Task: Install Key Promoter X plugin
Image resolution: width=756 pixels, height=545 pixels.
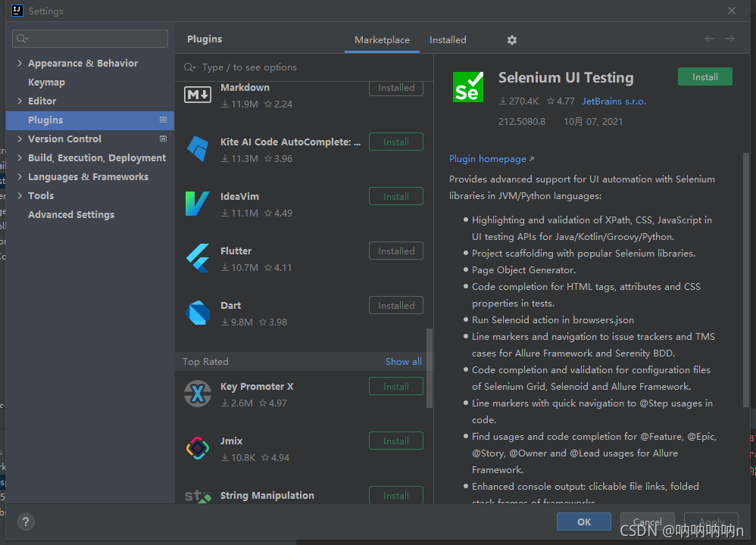Action: (396, 387)
